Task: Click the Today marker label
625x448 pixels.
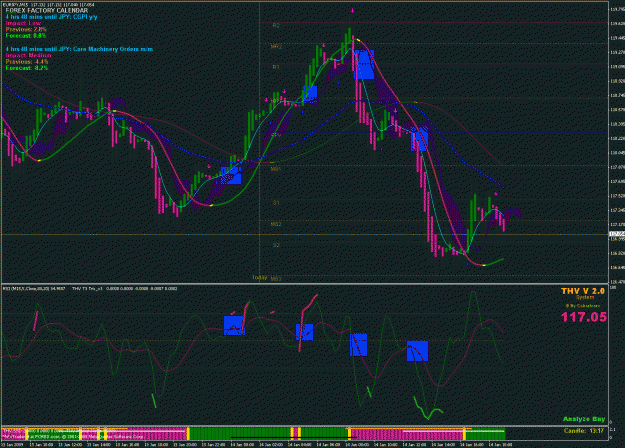Action: pos(259,277)
